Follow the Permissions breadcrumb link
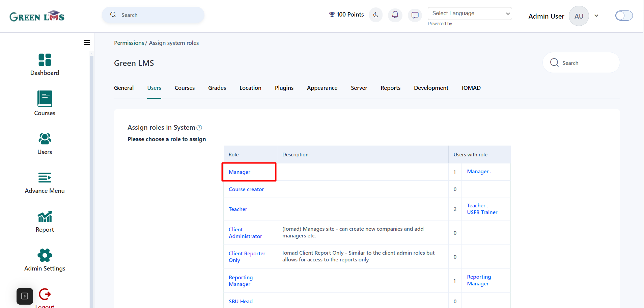 click(129, 43)
